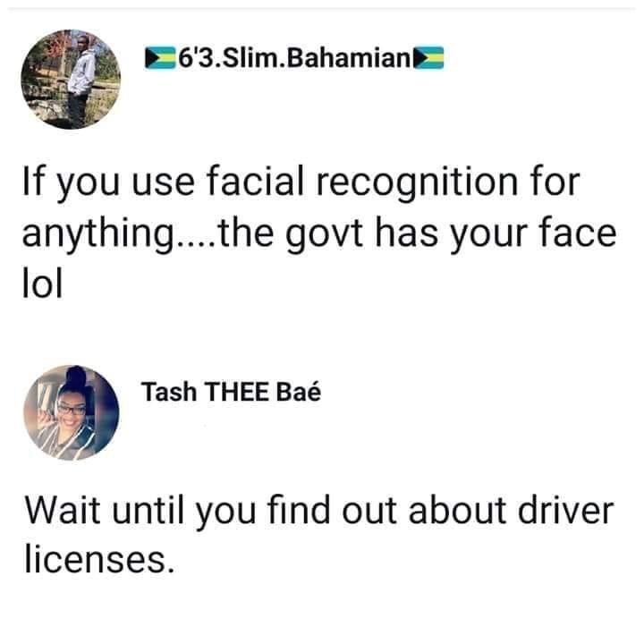The height and width of the screenshot is (644, 644).
Task: Open the 6'3.Slim.Bahamian username link
Action: click(x=294, y=58)
